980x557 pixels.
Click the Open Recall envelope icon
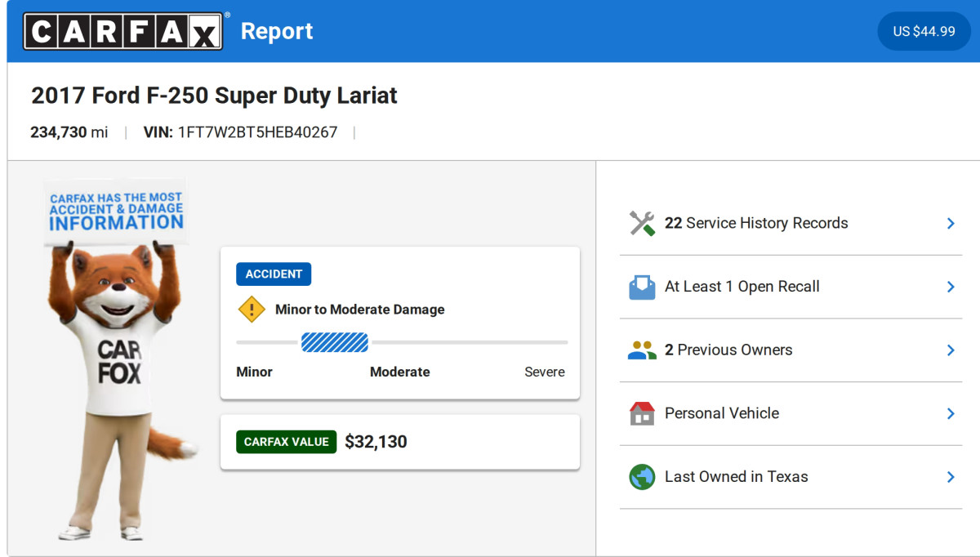point(642,287)
